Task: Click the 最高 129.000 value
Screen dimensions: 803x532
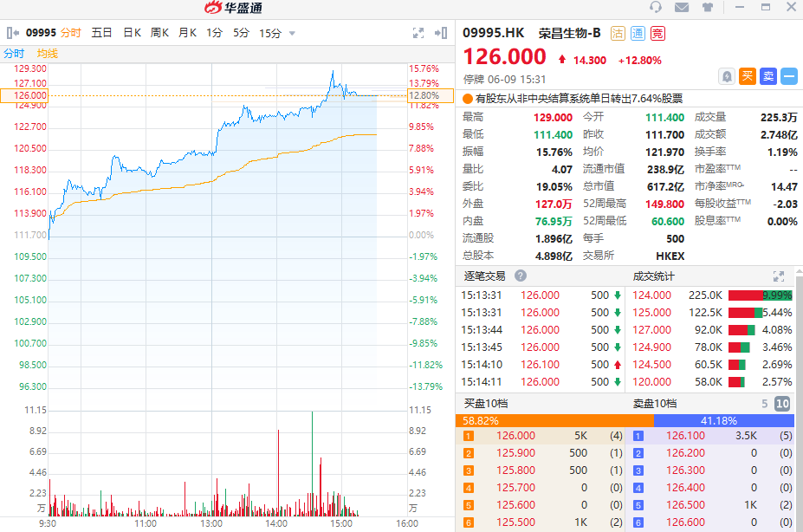Action: pos(553,117)
